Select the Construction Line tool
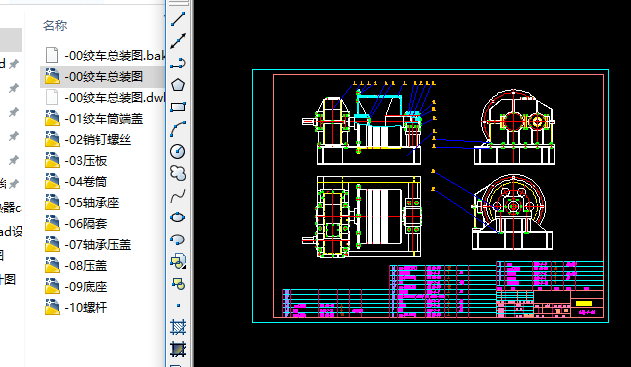Screen dimensions: 631x367 tap(178, 41)
